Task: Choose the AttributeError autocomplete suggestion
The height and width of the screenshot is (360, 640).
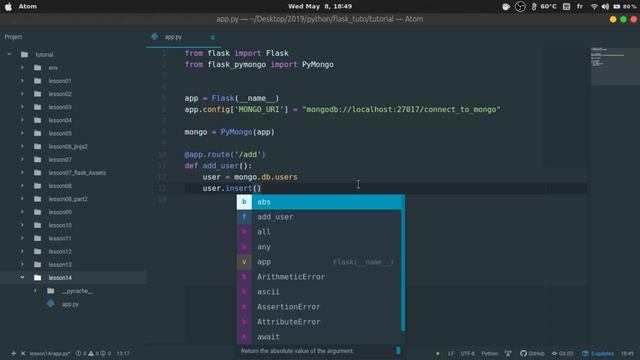Action: tap(319, 322)
